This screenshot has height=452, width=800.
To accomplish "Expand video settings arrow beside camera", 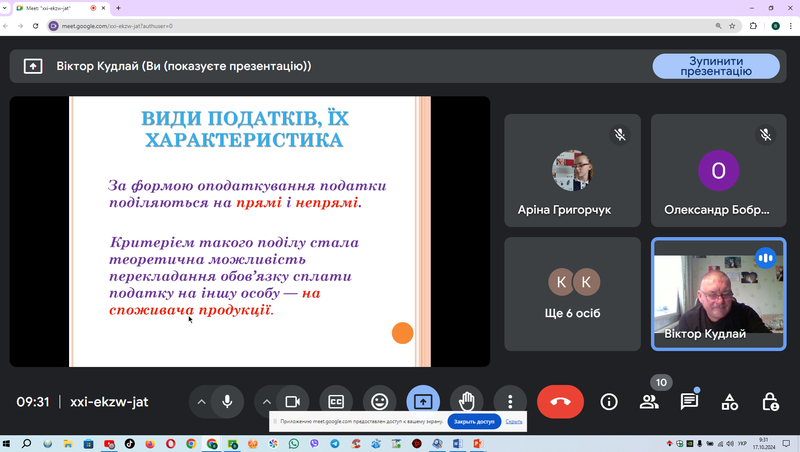I will 266,402.
